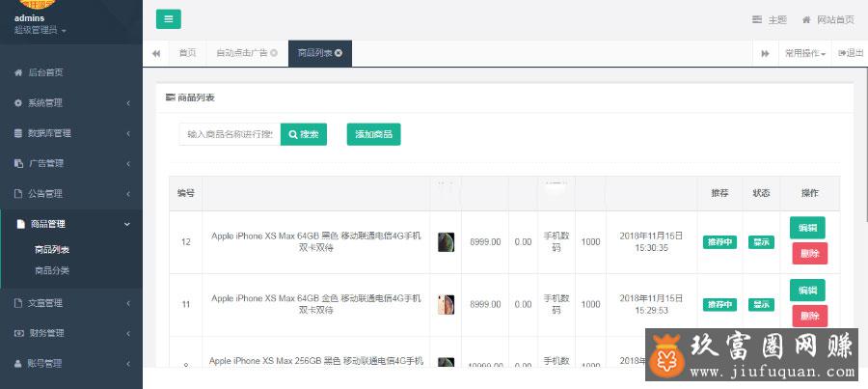Toggle 推荐中 status for product 12
The image size is (868, 389).
(719, 242)
